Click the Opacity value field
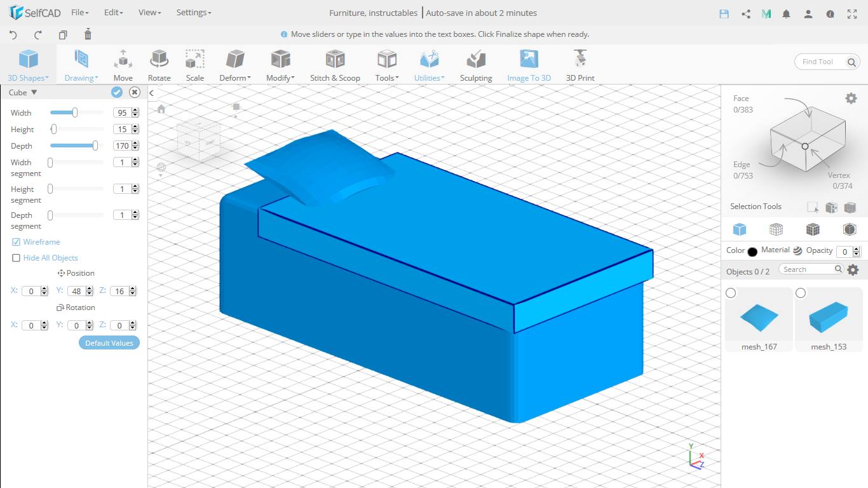This screenshot has width=868, height=488. point(844,252)
